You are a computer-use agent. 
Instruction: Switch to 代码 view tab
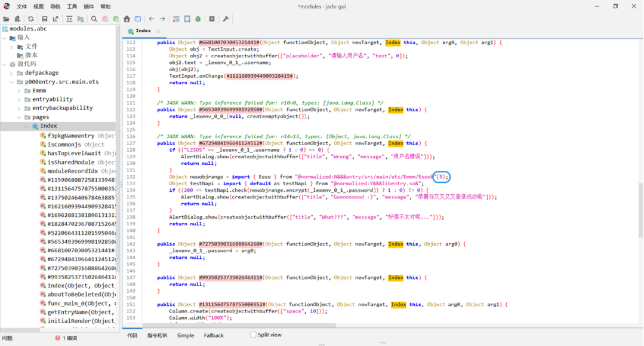click(133, 335)
